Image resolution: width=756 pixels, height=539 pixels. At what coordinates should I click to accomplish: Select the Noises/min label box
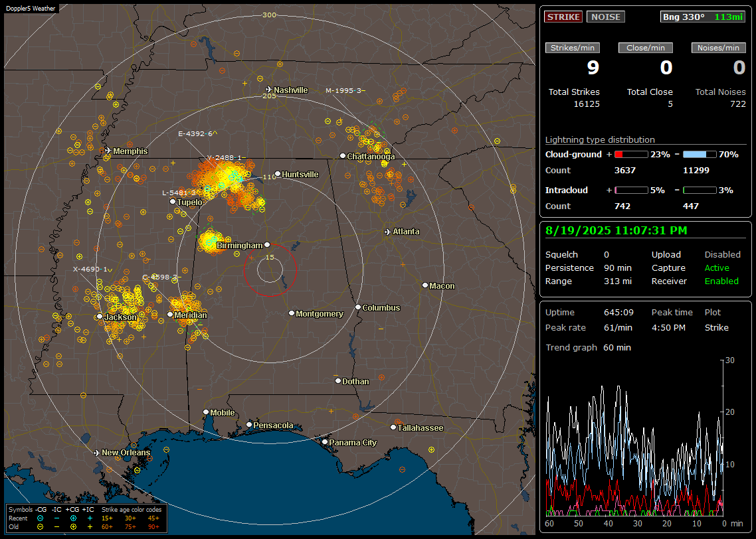(718, 48)
